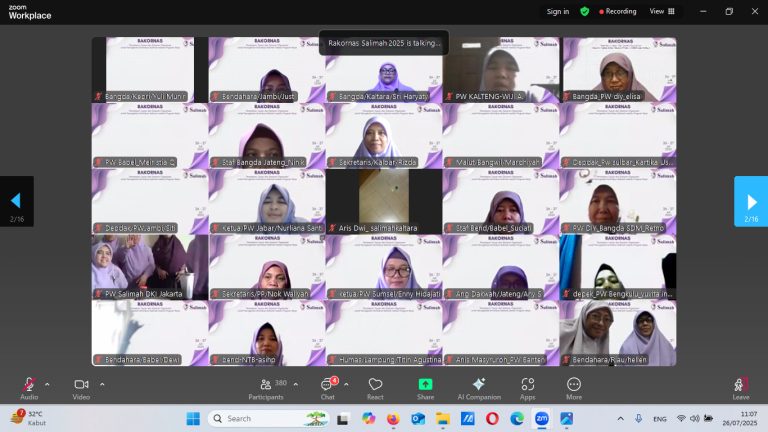Click the Sign in link

pyautogui.click(x=558, y=11)
